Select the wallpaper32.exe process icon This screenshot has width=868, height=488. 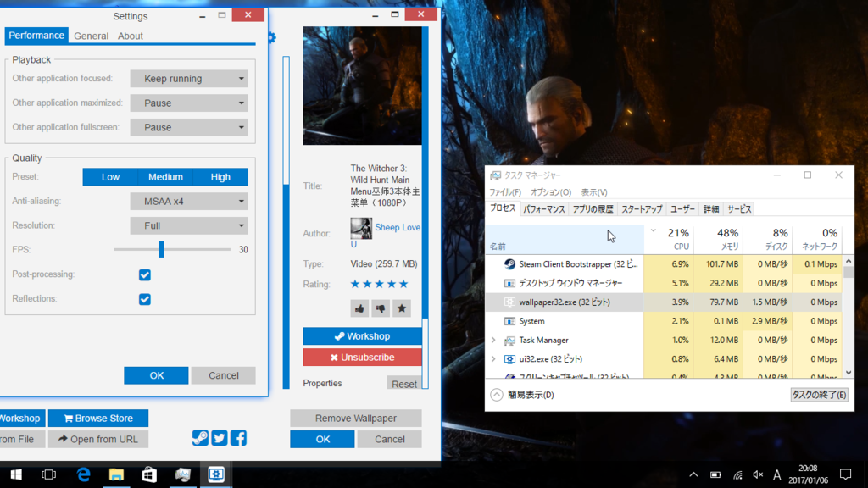tap(509, 302)
